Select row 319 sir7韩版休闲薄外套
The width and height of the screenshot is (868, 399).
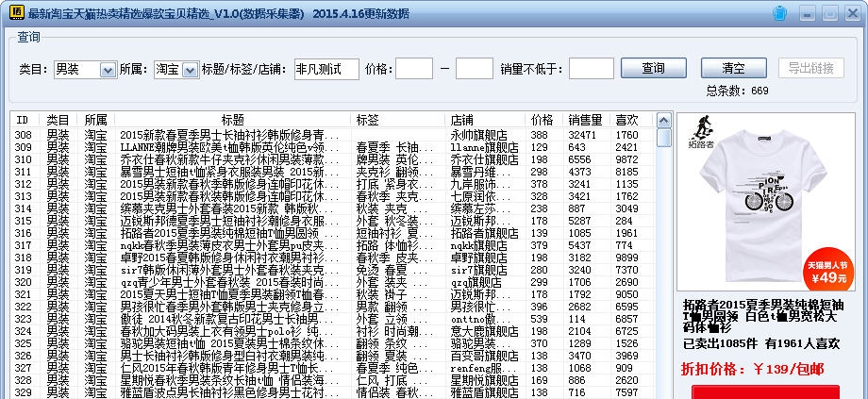click(x=332, y=270)
